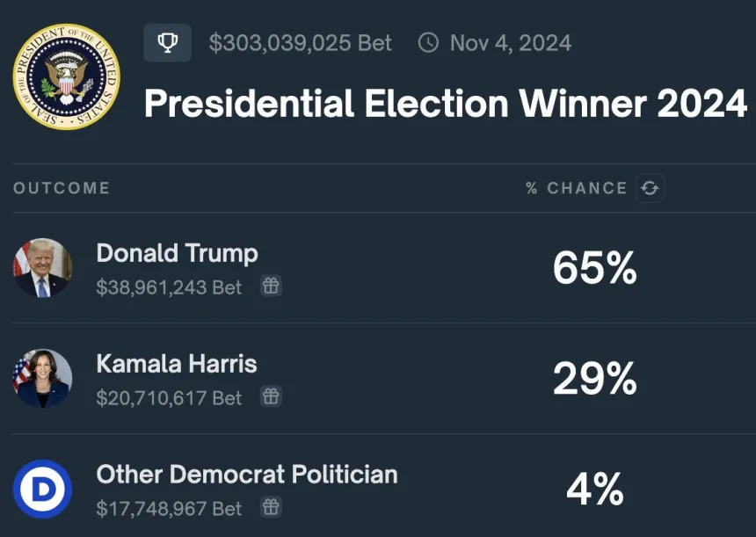The width and height of the screenshot is (756, 537).
Task: Click the Democrat party D logo
Action: tap(42, 489)
